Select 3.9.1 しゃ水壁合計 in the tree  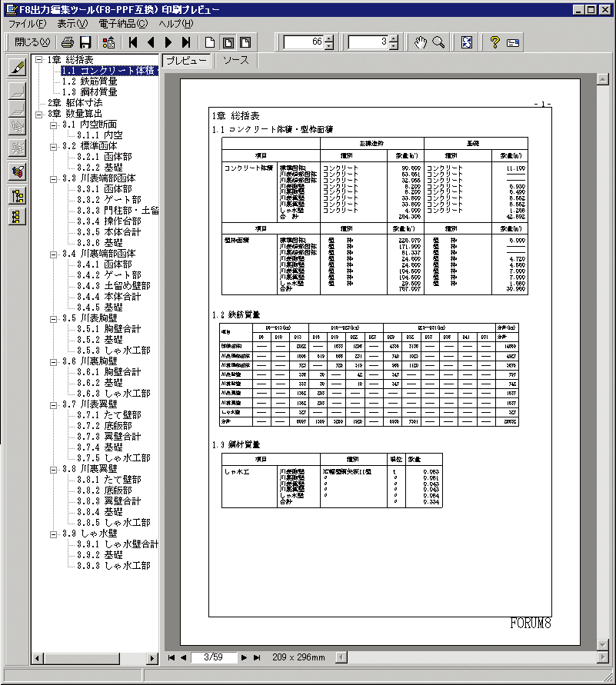118,544
